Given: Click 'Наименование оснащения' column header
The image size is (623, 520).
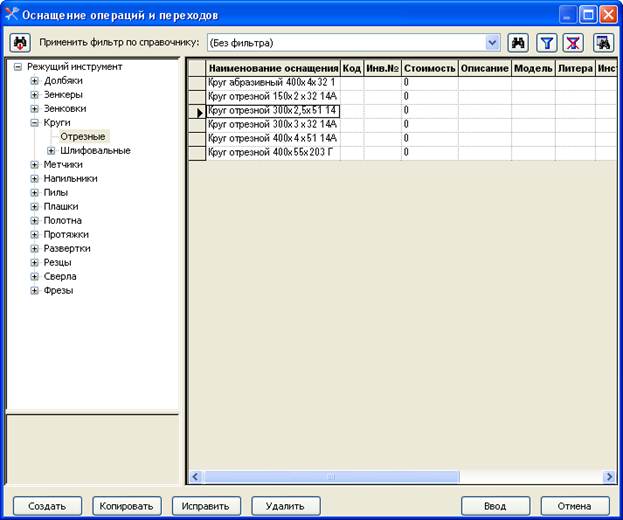Looking at the screenshot, I should pyautogui.click(x=273, y=68).
